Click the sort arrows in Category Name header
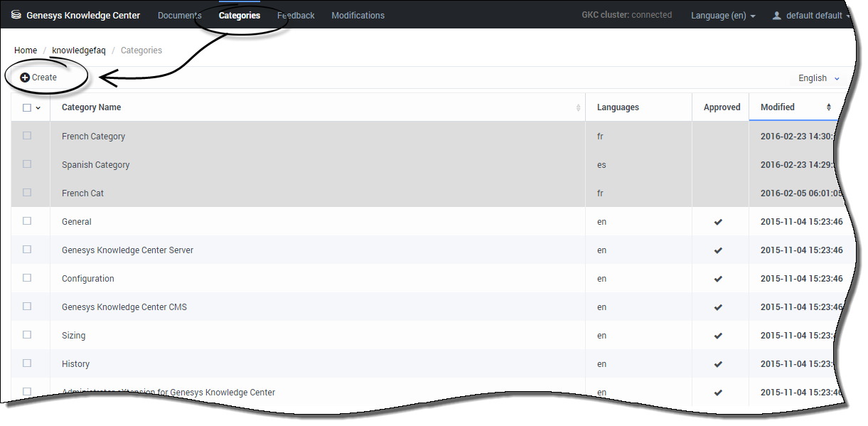Viewport: 868px width, 426px height. [x=578, y=107]
